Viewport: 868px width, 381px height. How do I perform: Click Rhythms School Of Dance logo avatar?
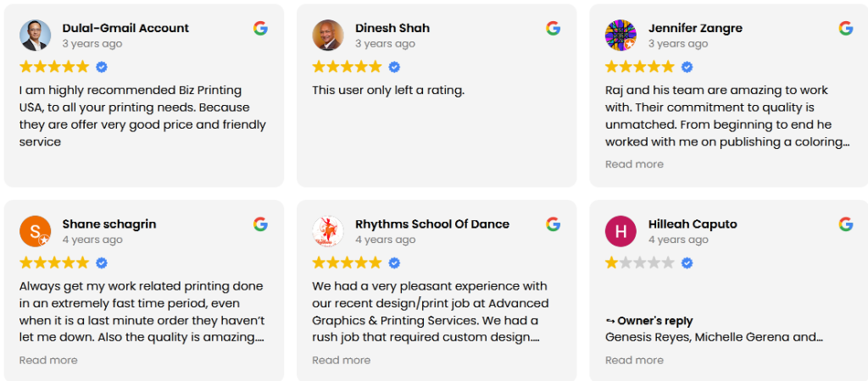[x=328, y=232]
